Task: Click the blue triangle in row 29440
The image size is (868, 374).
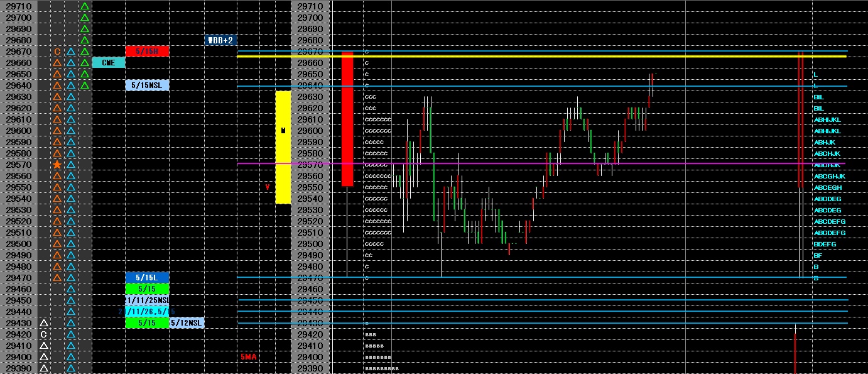Action: [x=71, y=312]
